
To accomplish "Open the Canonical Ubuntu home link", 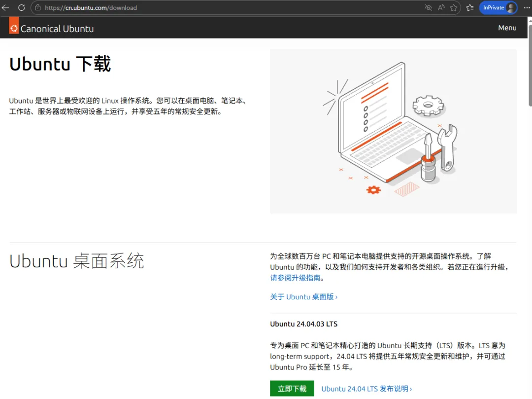I will 52,28.
